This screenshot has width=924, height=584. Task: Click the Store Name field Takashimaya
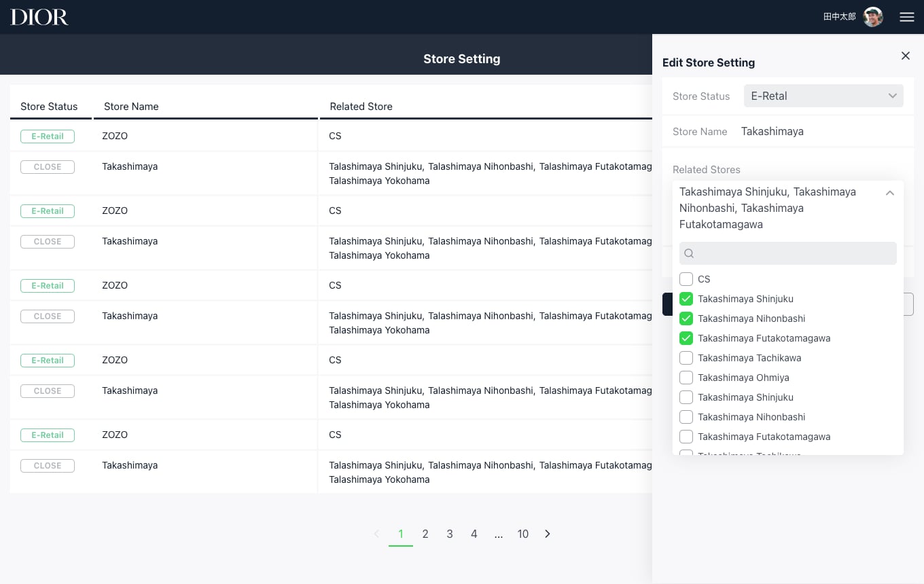point(772,132)
